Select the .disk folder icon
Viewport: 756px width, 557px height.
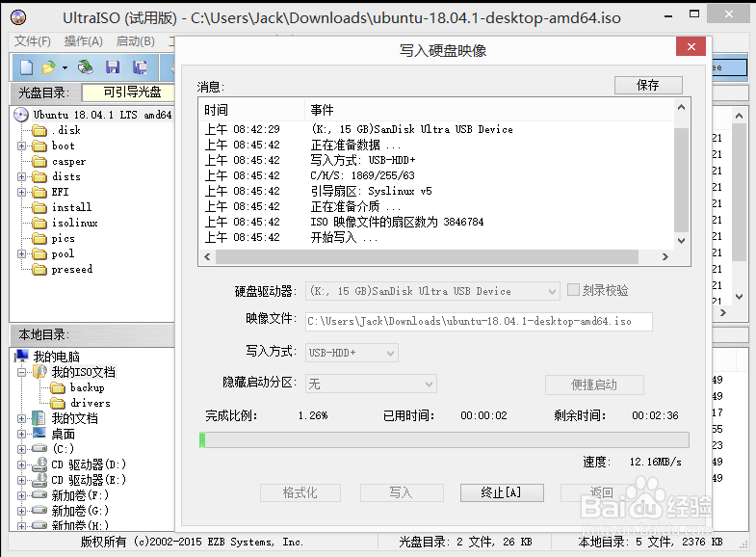[39, 130]
